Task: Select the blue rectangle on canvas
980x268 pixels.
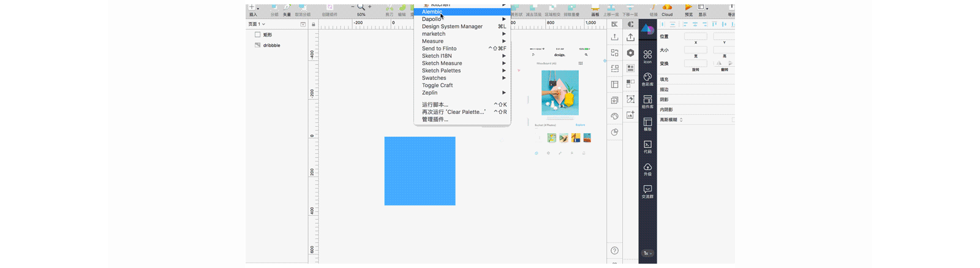Action: pos(420,171)
